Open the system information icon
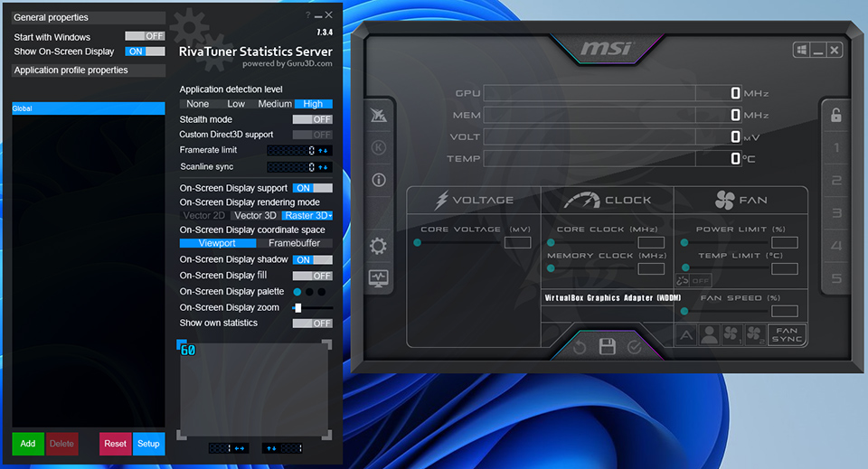 click(x=378, y=180)
